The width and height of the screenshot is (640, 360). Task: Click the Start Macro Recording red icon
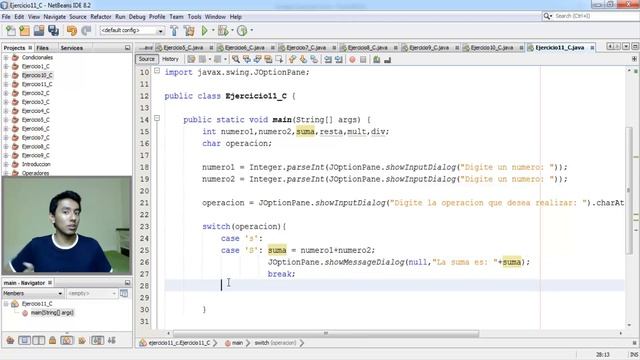pos(352,60)
